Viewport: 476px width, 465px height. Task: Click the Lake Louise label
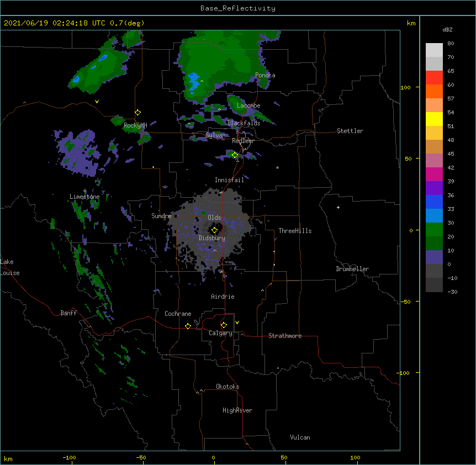pyautogui.click(x=10, y=267)
